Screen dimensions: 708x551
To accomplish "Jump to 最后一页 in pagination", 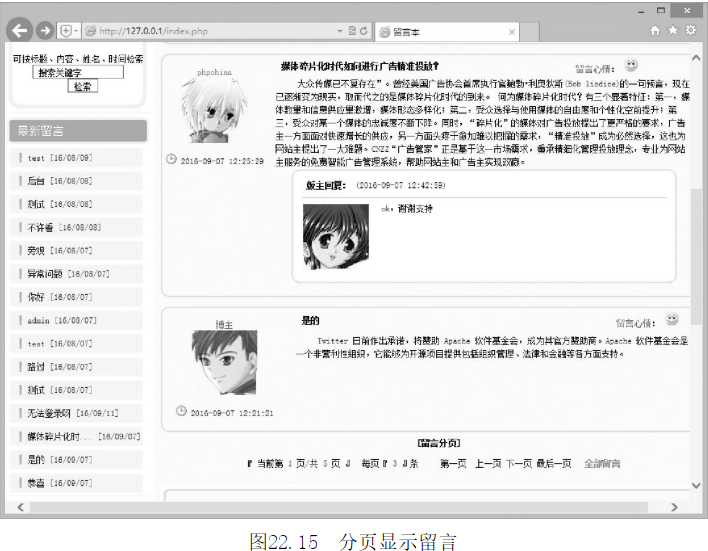I will coord(553,463).
